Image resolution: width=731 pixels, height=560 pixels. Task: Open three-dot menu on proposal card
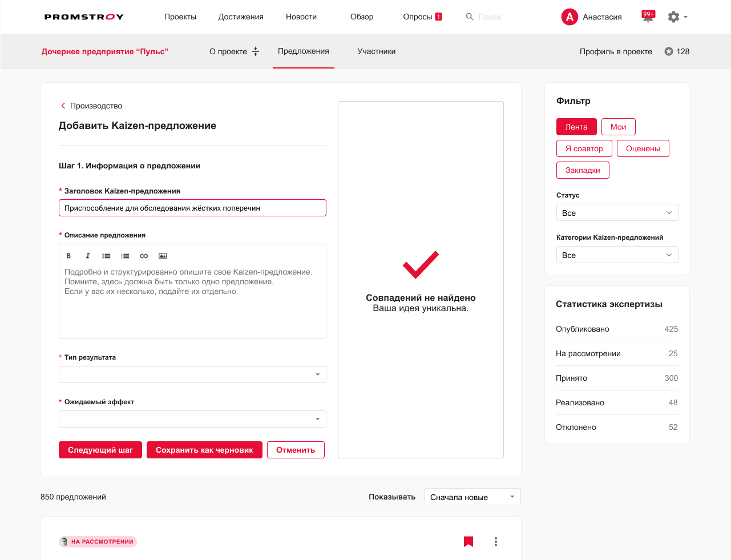pos(496,542)
